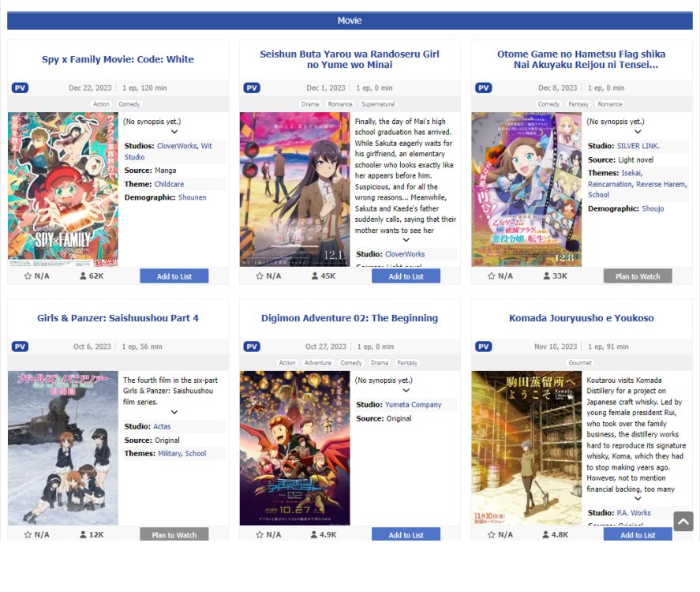Screen dimensions: 700x592
Task: Click the PV badge for Digimon Adventure 02
Action: (252, 347)
